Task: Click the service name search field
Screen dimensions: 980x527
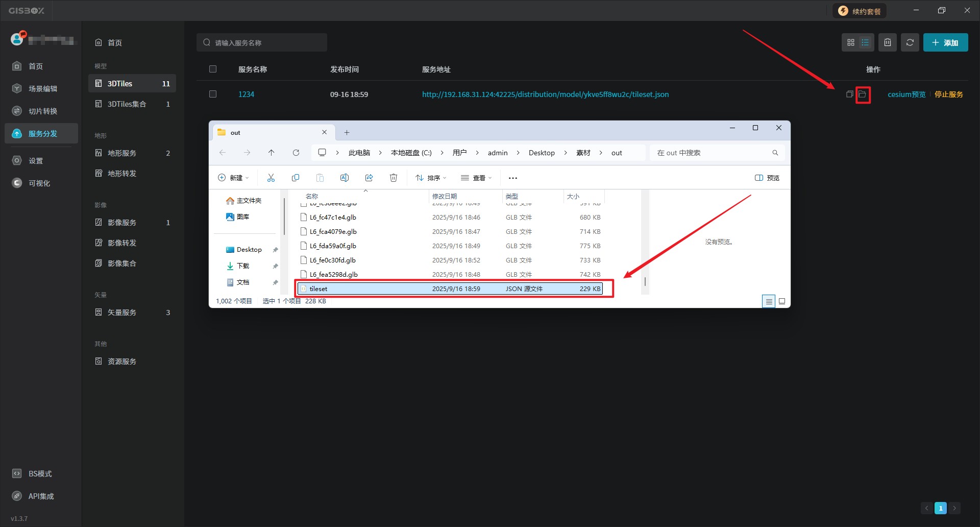Action: 262,43
